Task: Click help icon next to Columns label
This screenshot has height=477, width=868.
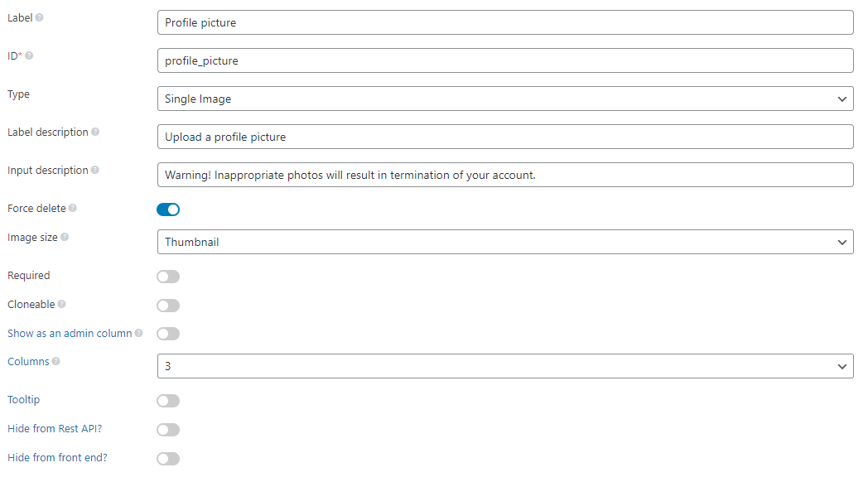Action: click(56, 361)
